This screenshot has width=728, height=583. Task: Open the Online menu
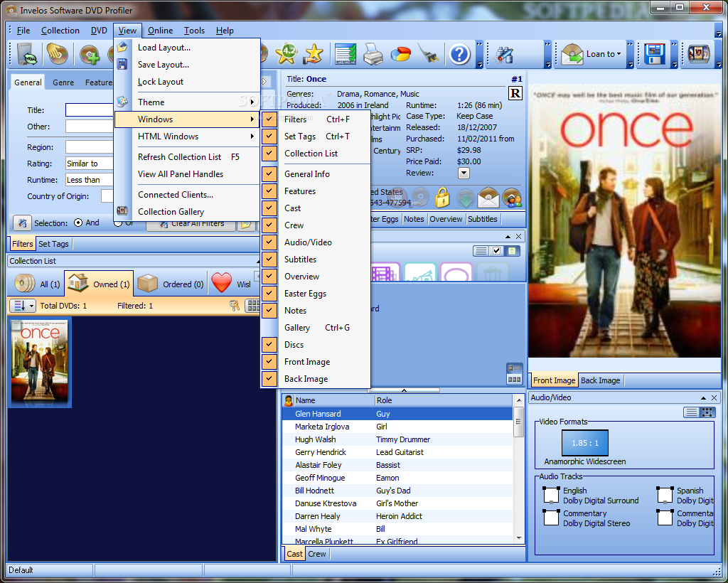click(160, 31)
